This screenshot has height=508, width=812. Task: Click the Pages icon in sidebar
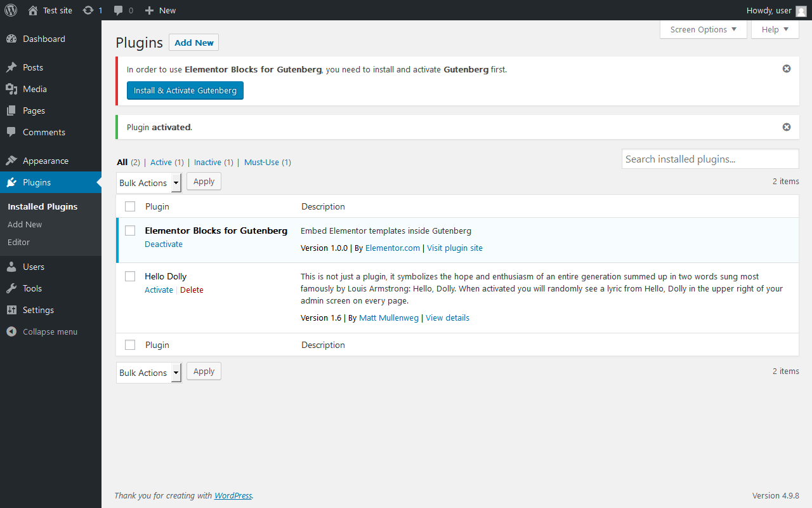click(x=11, y=110)
